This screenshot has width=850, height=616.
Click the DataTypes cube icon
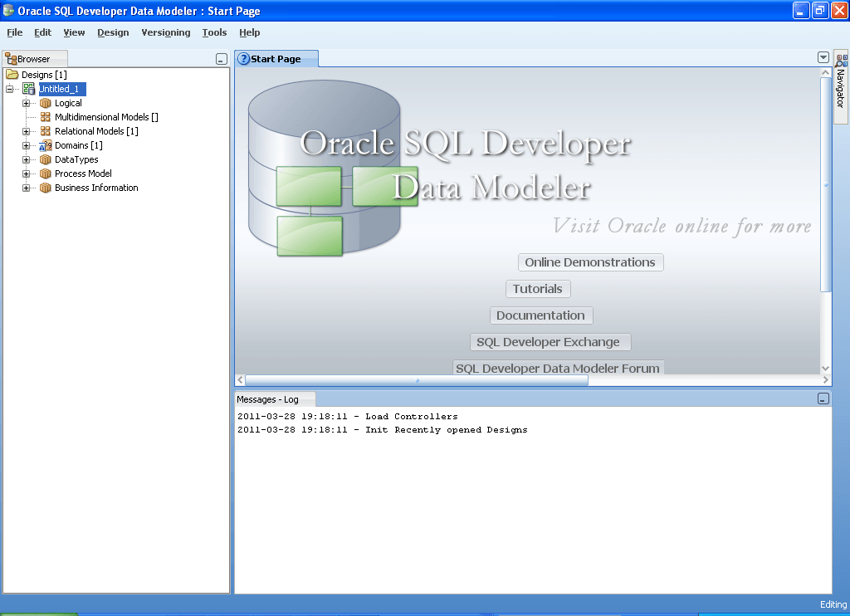(x=46, y=159)
